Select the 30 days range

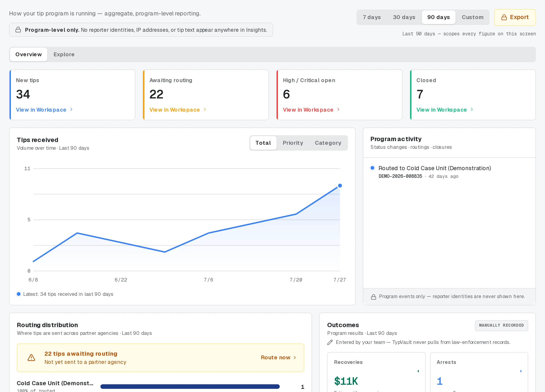(404, 17)
